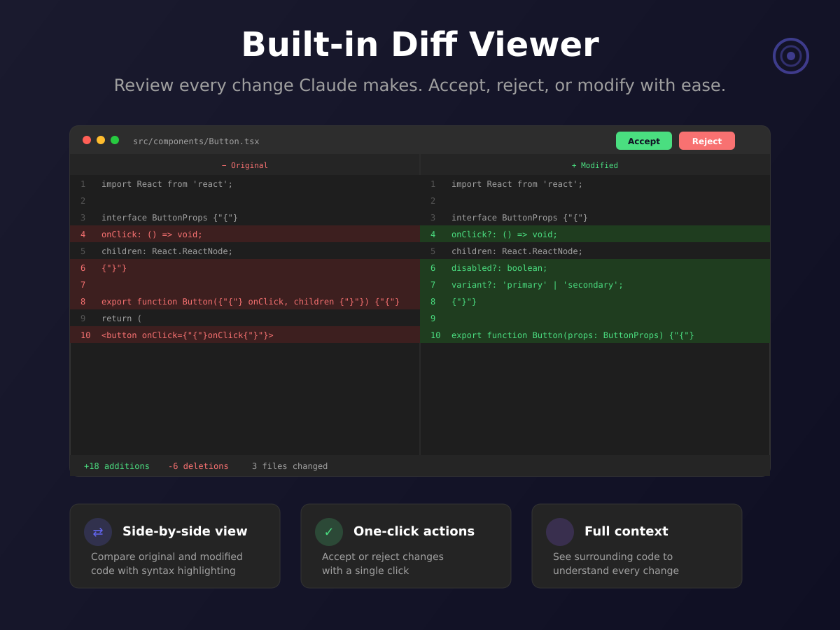Click the Accept button
The height and width of the screenshot is (630, 840).
coord(643,141)
